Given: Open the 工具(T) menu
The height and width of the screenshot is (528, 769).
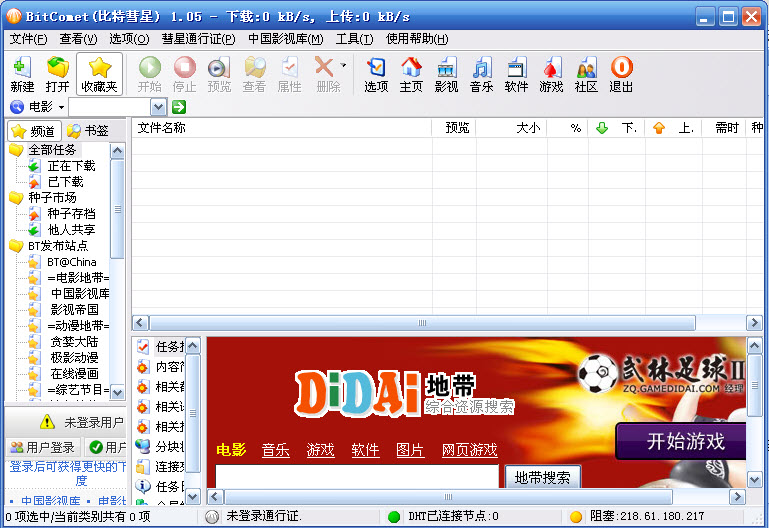Looking at the screenshot, I should tap(354, 39).
